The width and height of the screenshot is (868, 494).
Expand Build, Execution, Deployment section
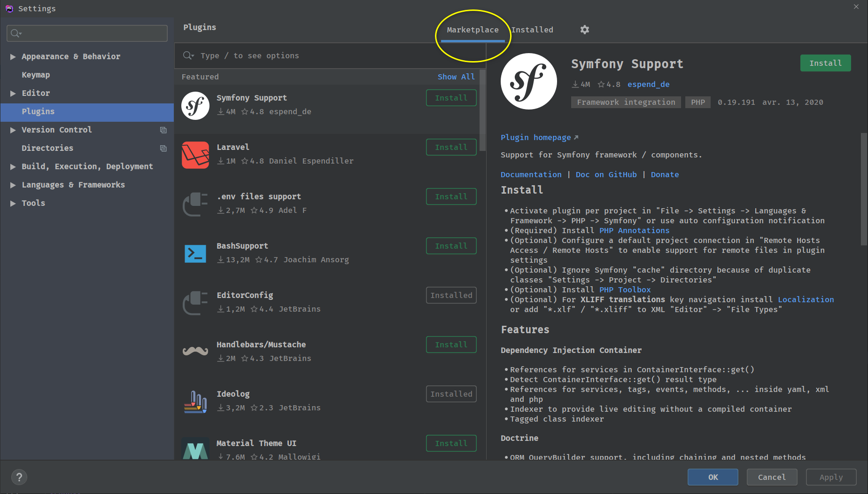pyautogui.click(x=13, y=166)
